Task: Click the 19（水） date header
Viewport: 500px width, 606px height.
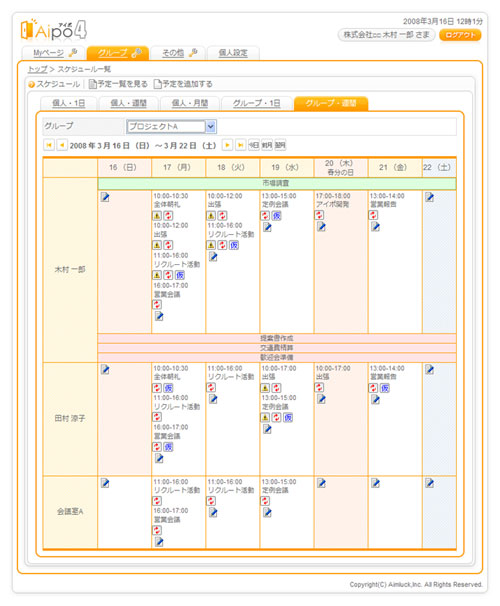Action: (285, 167)
